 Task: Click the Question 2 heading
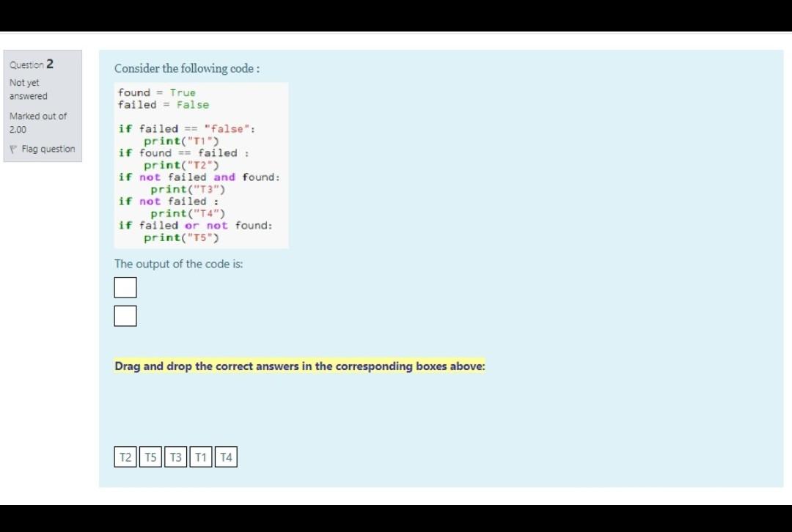(30, 64)
